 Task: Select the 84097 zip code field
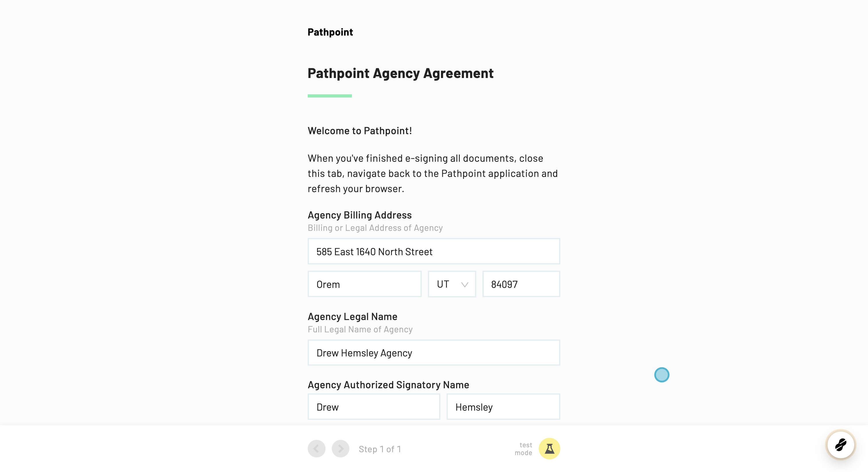click(521, 284)
